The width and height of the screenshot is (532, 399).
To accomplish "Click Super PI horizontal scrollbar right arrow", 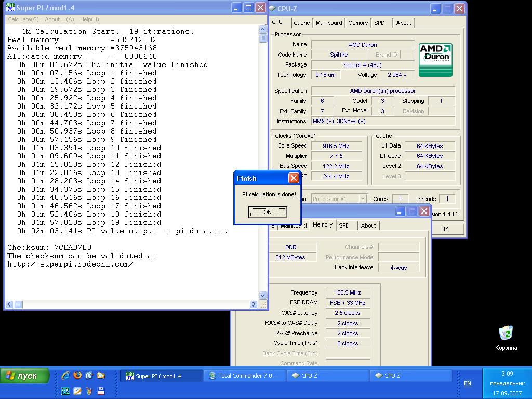I will [x=254, y=304].
